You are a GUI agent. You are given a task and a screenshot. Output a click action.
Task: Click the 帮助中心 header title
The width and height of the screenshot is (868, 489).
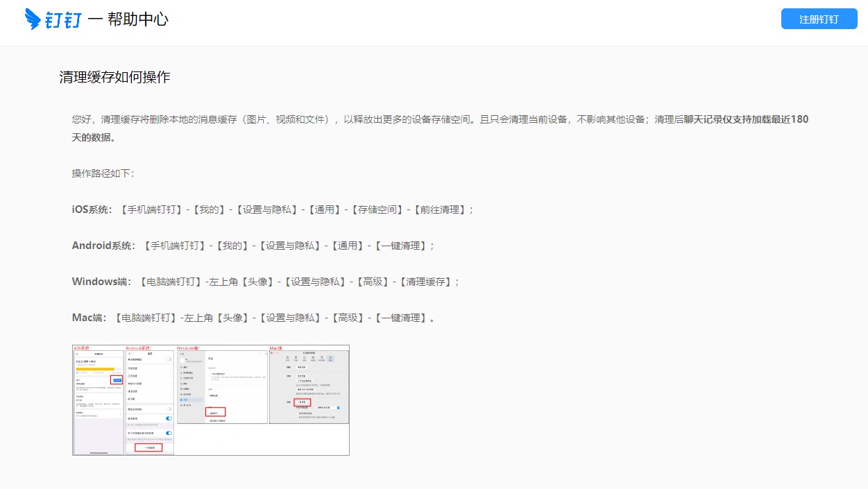(138, 19)
